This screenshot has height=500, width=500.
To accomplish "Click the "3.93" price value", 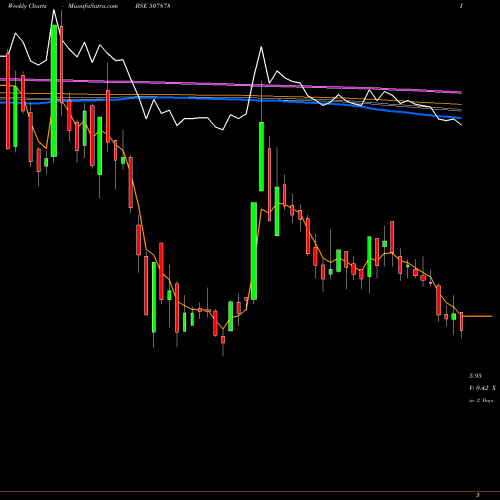I will tap(475, 376).
